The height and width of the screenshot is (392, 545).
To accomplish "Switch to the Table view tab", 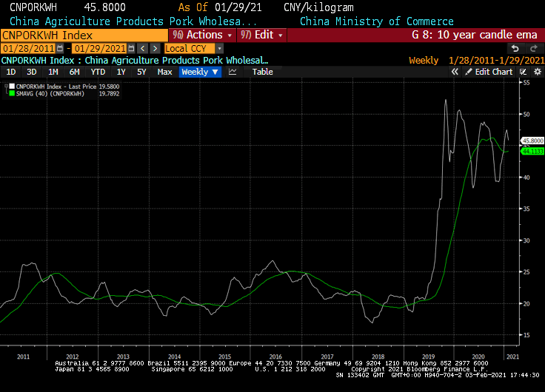I will pyautogui.click(x=262, y=72).
